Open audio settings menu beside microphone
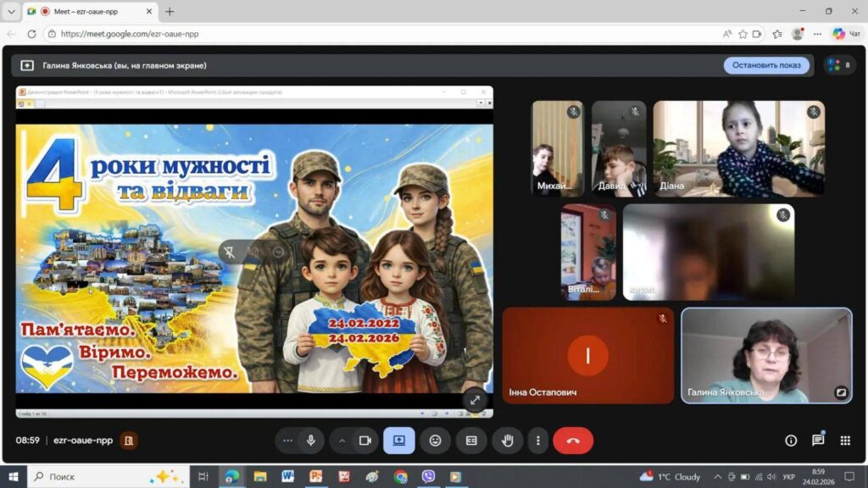The height and width of the screenshot is (488, 868). click(288, 441)
